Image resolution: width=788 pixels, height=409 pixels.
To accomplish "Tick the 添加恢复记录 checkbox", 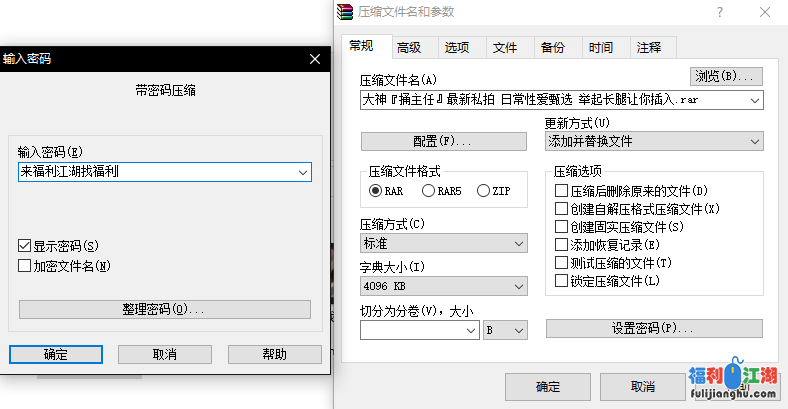I will click(561, 245).
